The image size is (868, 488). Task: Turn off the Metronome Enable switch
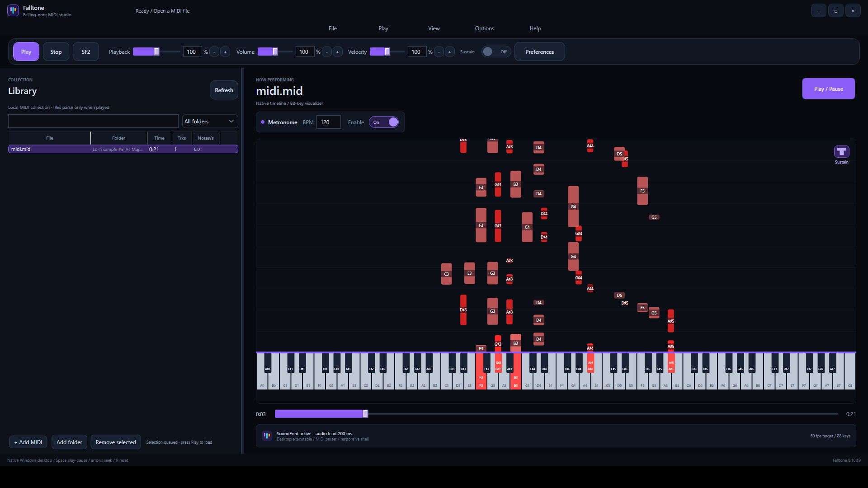pyautogui.click(x=384, y=122)
